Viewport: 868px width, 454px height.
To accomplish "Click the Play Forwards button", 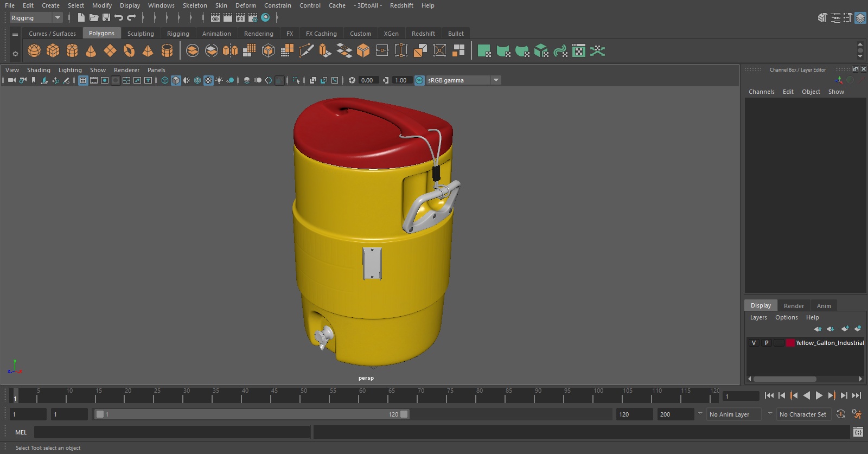I will (x=819, y=396).
